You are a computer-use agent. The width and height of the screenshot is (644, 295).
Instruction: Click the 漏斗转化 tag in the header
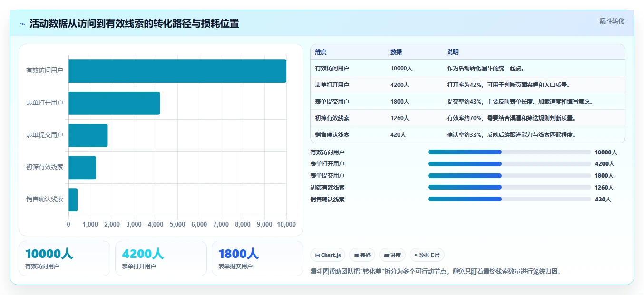612,21
